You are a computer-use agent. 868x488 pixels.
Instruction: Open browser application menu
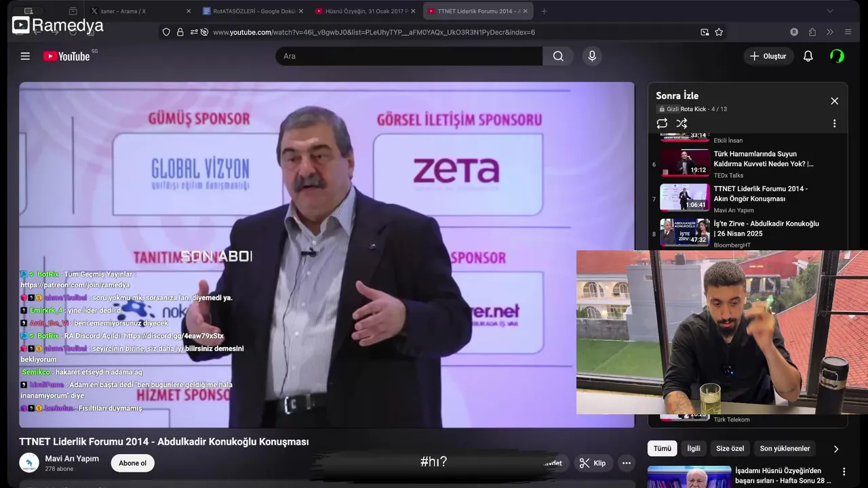848,32
